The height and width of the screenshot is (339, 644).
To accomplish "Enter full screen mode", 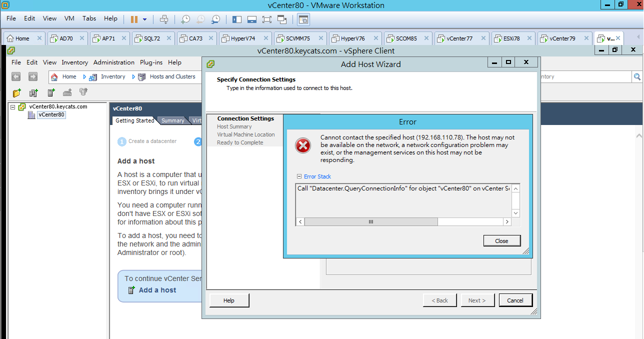I will (x=267, y=19).
